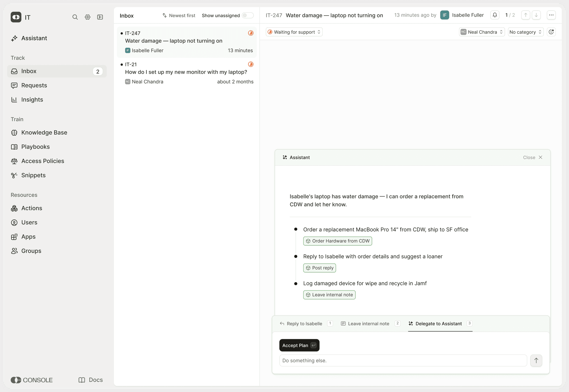Click the search magnifier icon in sidebar
The width and height of the screenshot is (569, 392).
75,17
